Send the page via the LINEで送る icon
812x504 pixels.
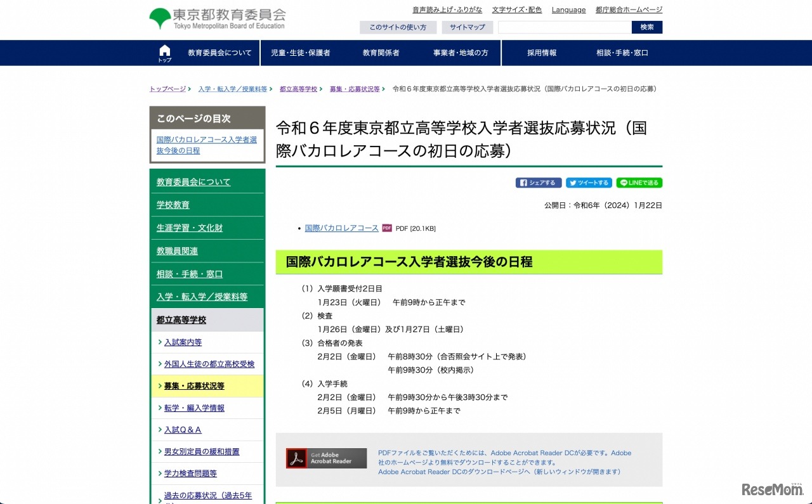pos(639,183)
